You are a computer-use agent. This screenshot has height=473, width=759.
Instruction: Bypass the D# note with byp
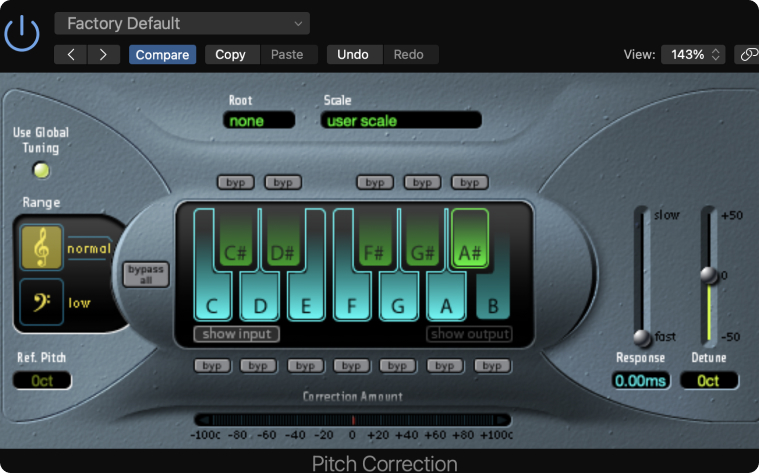tap(283, 183)
